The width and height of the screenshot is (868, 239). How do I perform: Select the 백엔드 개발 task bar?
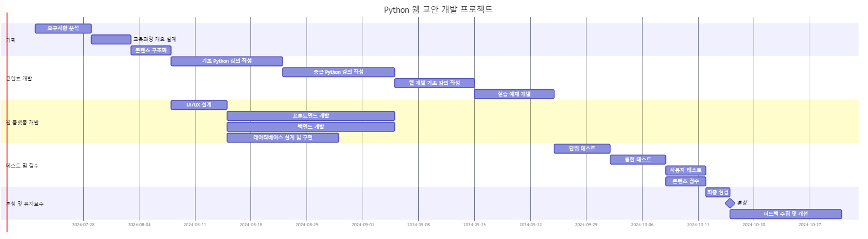(310, 127)
